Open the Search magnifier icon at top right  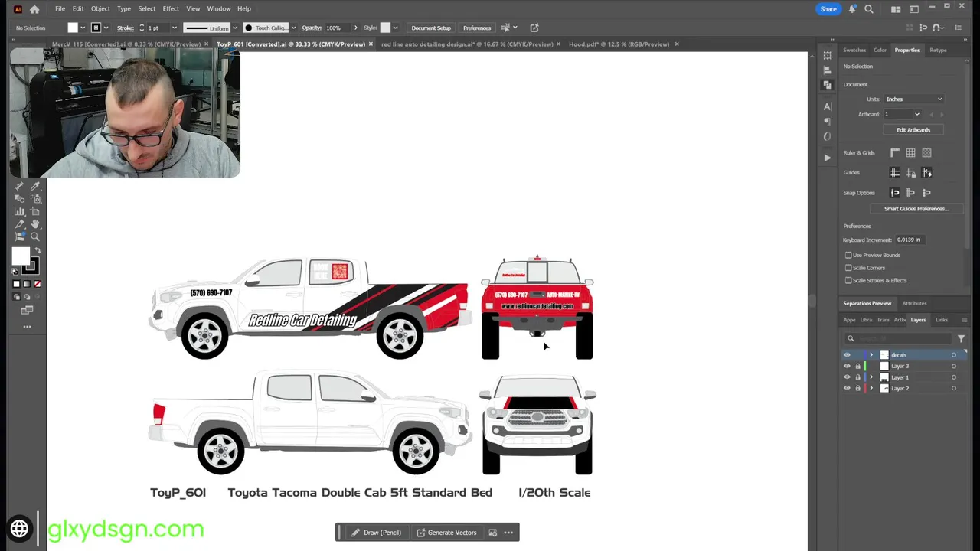coord(869,9)
